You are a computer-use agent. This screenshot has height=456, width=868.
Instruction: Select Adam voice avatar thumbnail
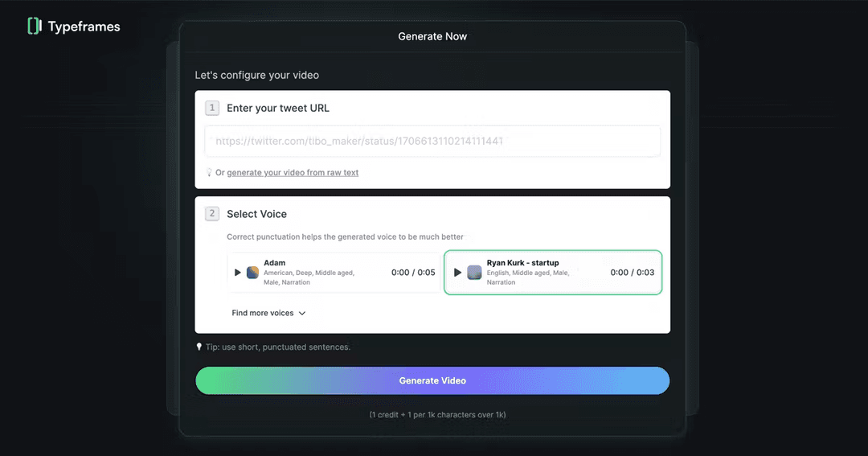tap(252, 273)
